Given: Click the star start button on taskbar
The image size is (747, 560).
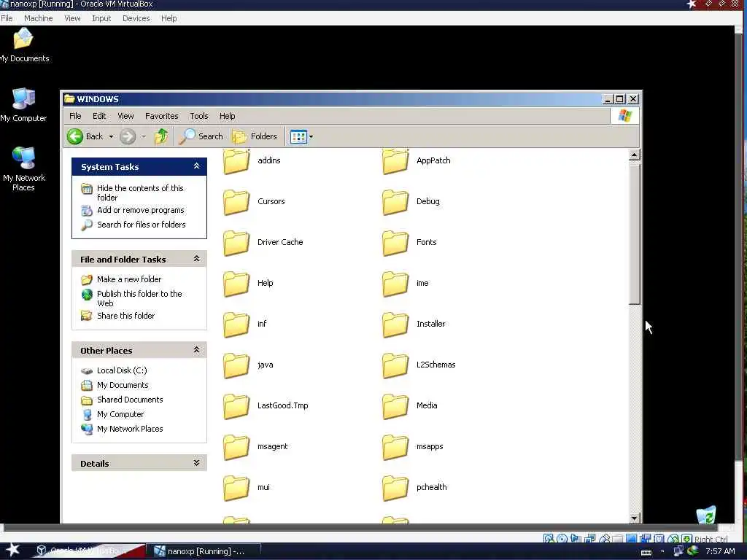Looking at the screenshot, I should tap(12, 551).
